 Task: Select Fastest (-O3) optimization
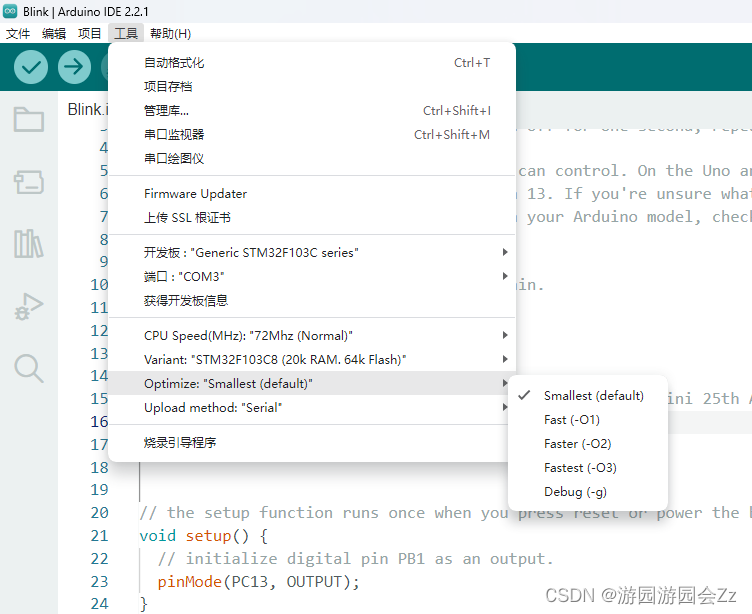click(x=588, y=468)
